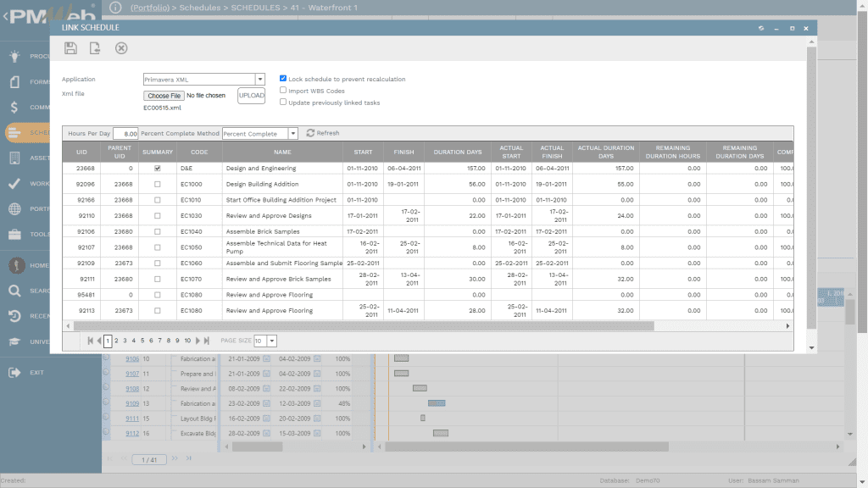Image resolution: width=868 pixels, height=488 pixels.
Task: Open task link 9109 in background schedule
Action: click(132, 403)
